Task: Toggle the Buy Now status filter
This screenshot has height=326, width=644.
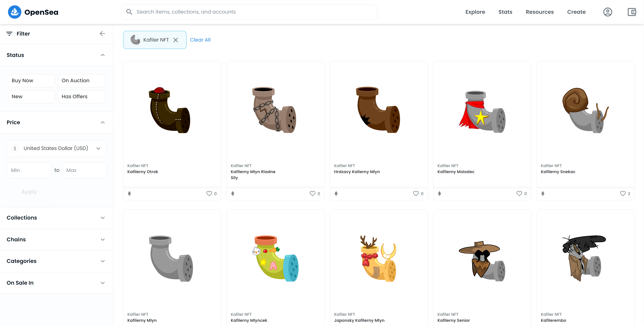Action: [x=32, y=80]
